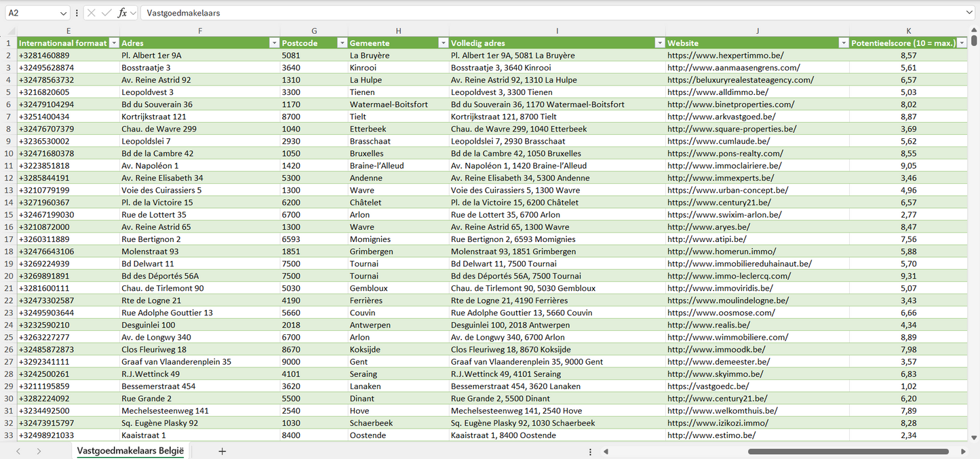Image resolution: width=980 pixels, height=459 pixels.
Task: Expand the formula bar with right chevron
Action: coord(969,13)
